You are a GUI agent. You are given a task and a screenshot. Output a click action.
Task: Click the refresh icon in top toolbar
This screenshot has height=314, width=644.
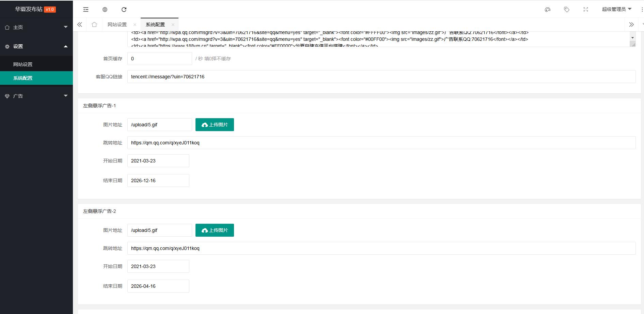[124, 10]
